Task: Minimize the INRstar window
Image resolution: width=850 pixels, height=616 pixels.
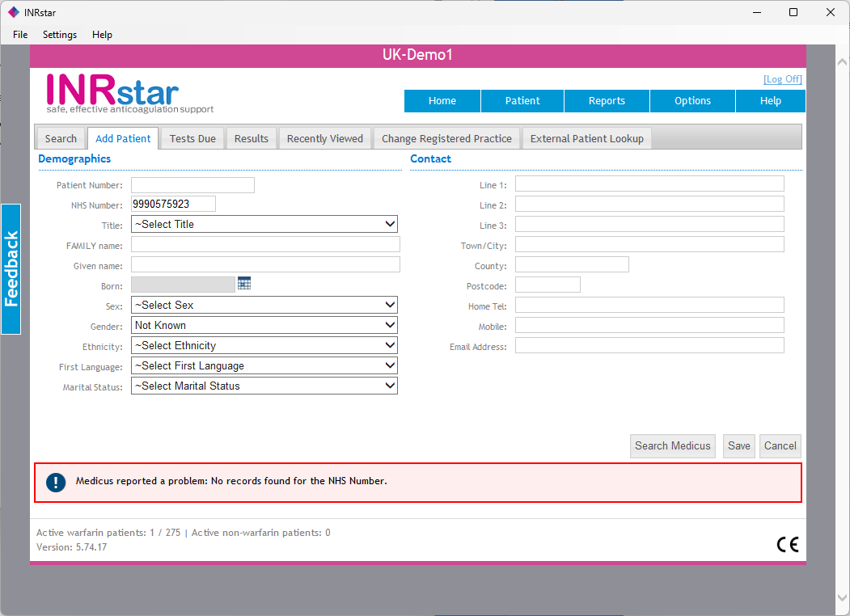Action: (757, 12)
